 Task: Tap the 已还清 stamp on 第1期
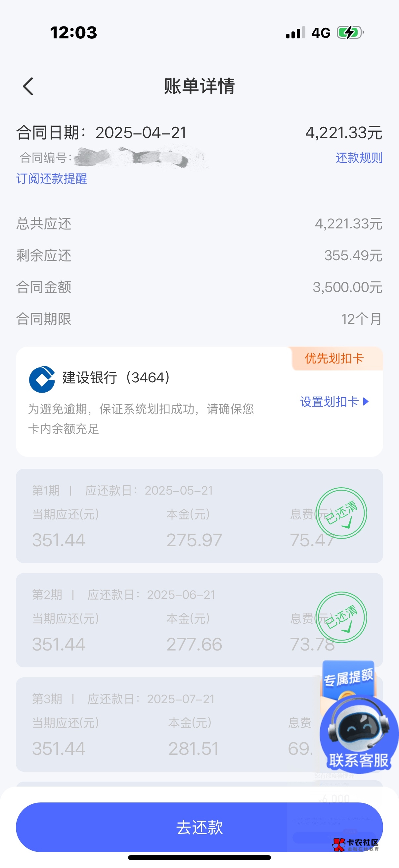pyautogui.click(x=341, y=513)
